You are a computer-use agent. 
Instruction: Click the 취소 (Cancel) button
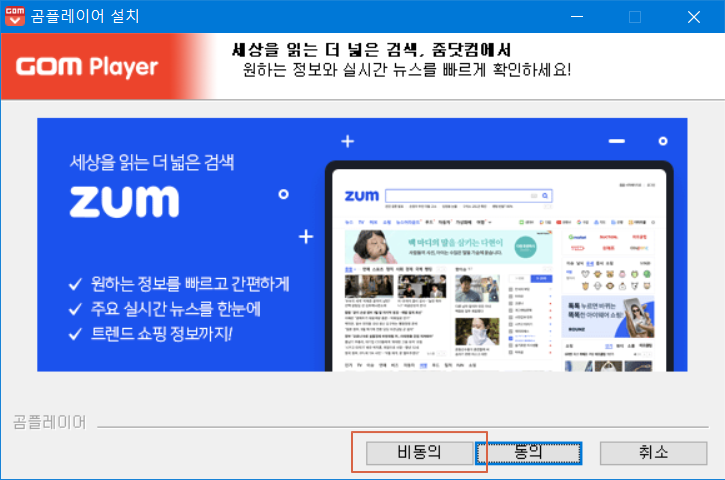[653, 453]
